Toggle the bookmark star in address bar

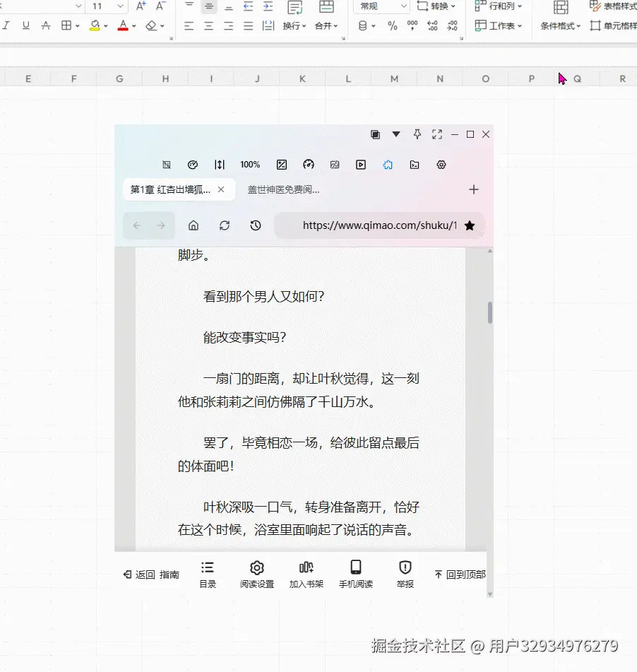470,225
